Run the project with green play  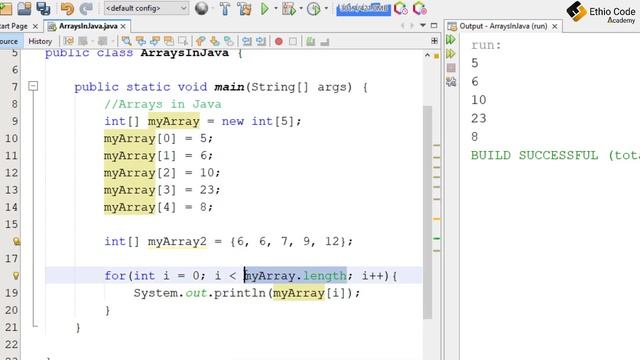coord(264,9)
